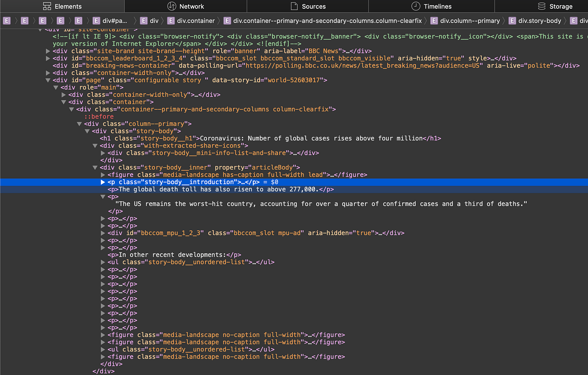
Task: Switch to the Elements tab
Action: 62,6
